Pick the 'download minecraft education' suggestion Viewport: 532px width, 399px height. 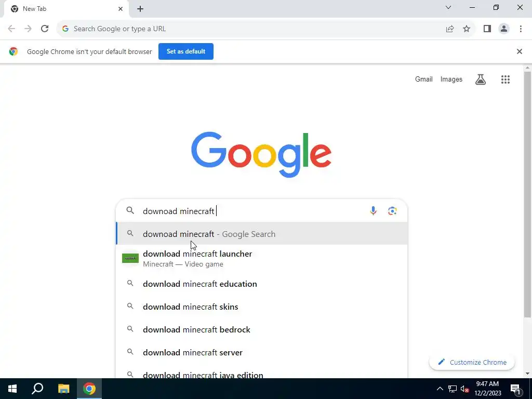pyautogui.click(x=262, y=284)
